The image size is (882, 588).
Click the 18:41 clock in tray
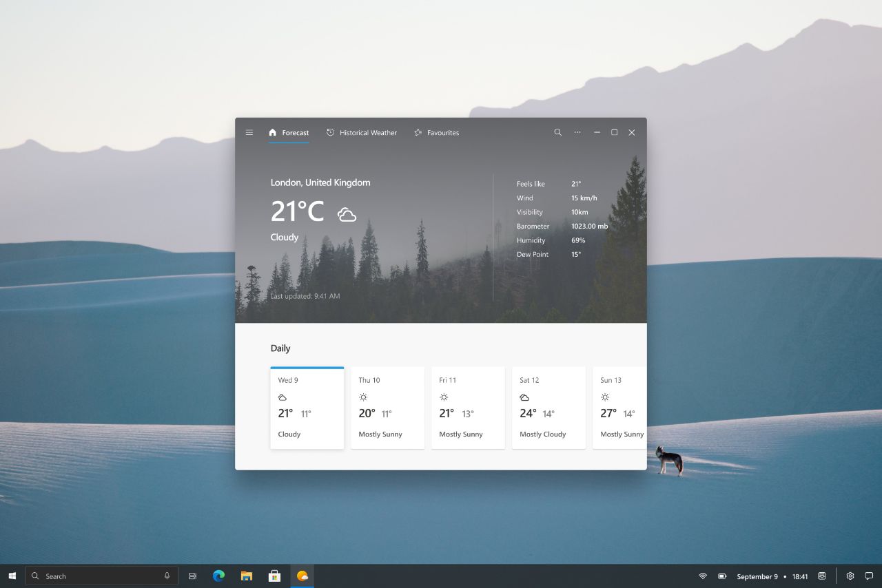[800, 577]
